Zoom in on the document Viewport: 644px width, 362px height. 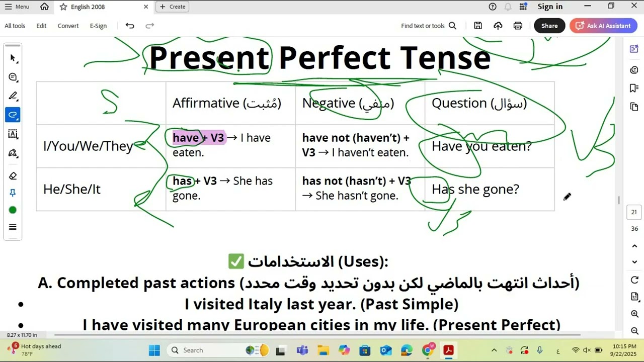tap(634, 314)
